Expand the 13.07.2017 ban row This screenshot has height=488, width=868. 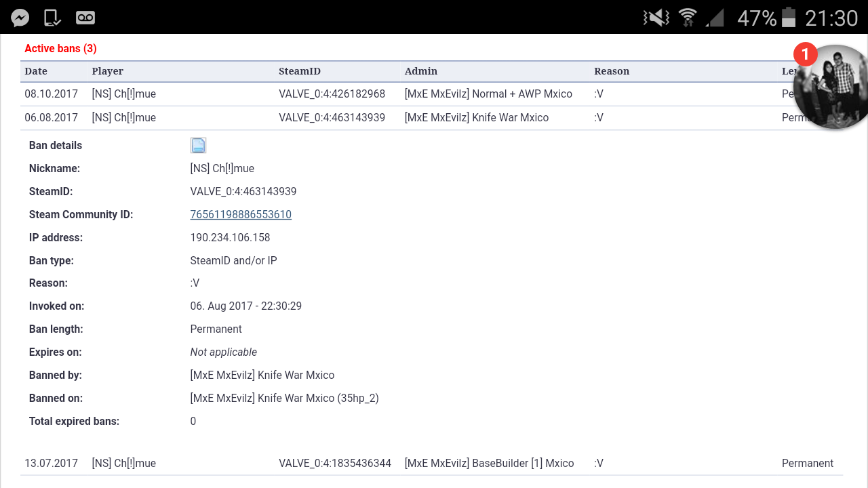click(431, 464)
